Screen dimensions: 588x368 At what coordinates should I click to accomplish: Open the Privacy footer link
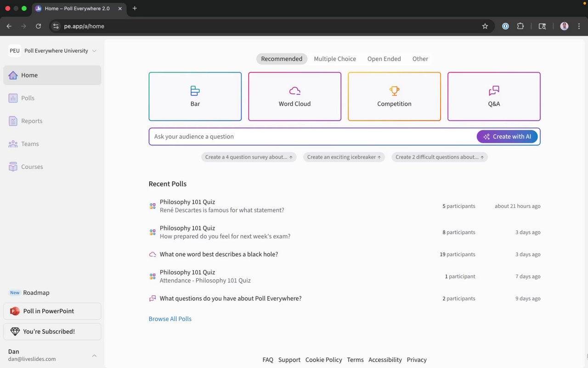pos(417,360)
